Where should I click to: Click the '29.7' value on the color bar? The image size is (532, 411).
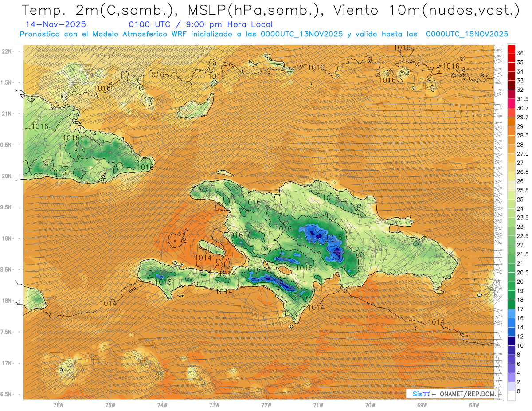pos(522,117)
